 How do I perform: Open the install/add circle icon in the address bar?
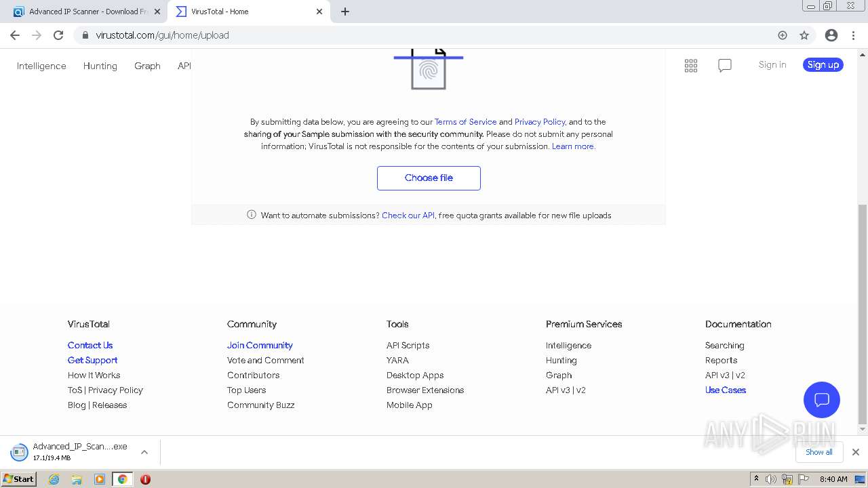[783, 35]
